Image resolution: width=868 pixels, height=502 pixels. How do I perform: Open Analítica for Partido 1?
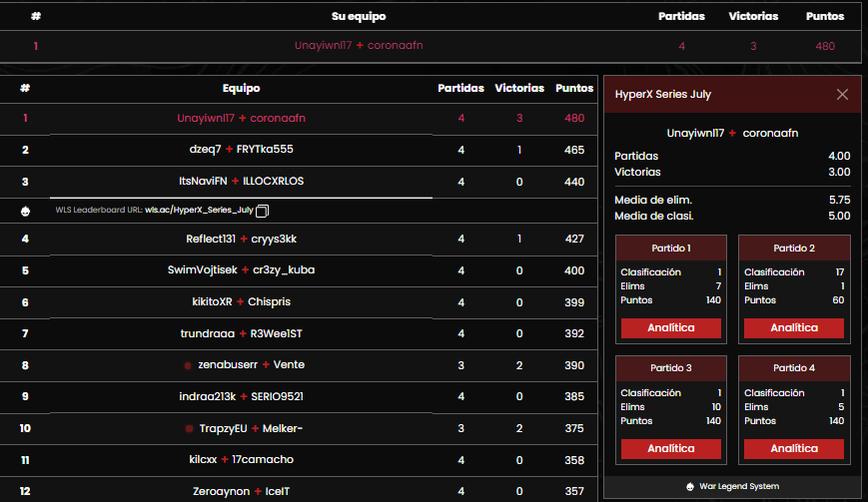(x=671, y=328)
